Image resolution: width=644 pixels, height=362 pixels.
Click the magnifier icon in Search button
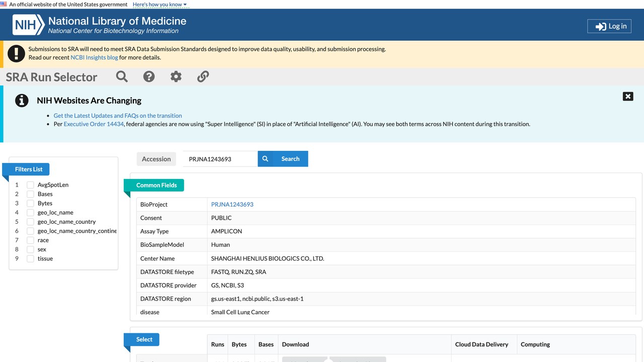tap(265, 159)
